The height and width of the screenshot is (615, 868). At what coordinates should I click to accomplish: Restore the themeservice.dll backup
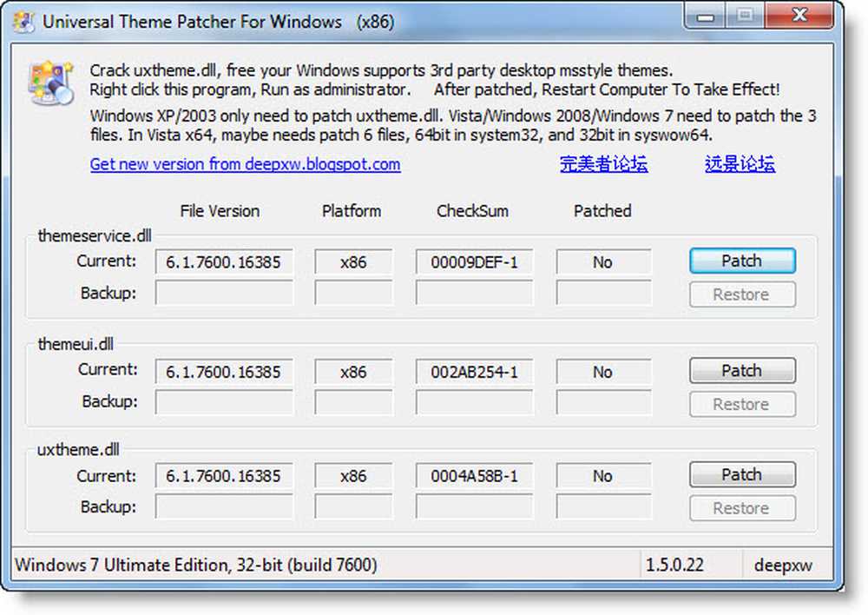pos(742,294)
